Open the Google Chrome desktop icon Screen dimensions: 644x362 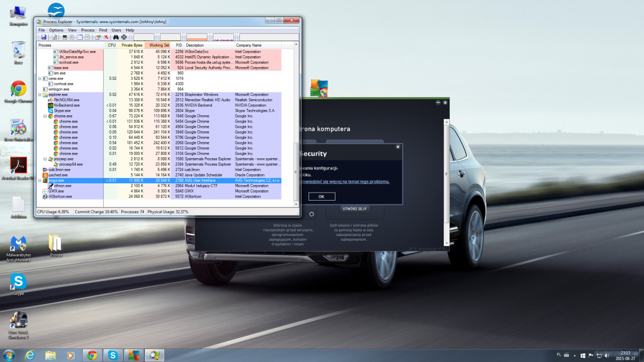(x=18, y=92)
